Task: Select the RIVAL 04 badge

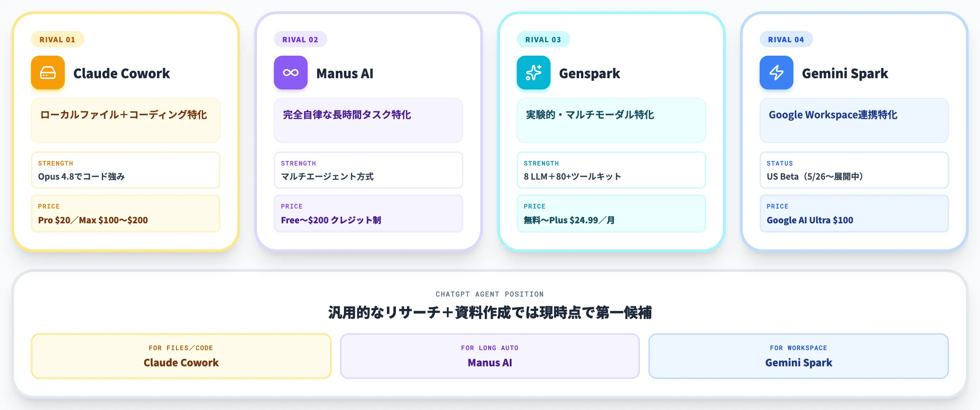Action: click(786, 39)
